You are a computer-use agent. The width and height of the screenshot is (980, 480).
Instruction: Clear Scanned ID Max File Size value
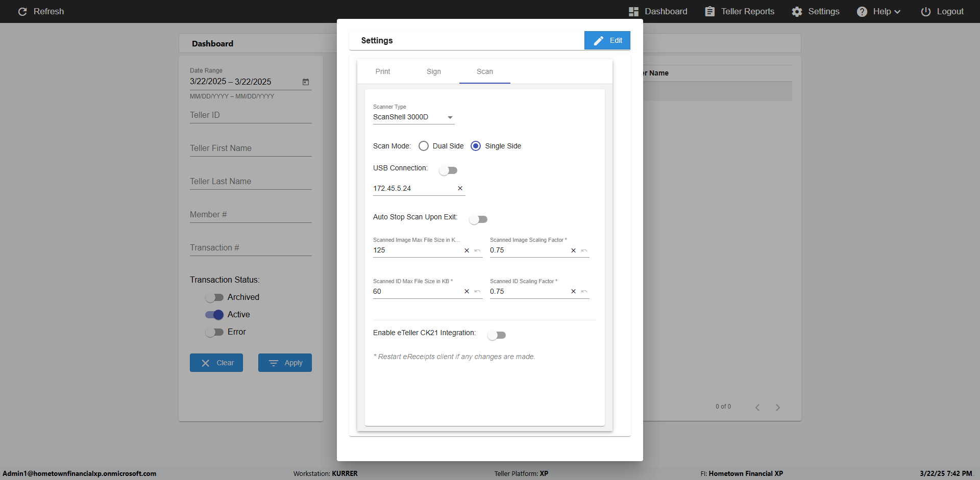(467, 292)
